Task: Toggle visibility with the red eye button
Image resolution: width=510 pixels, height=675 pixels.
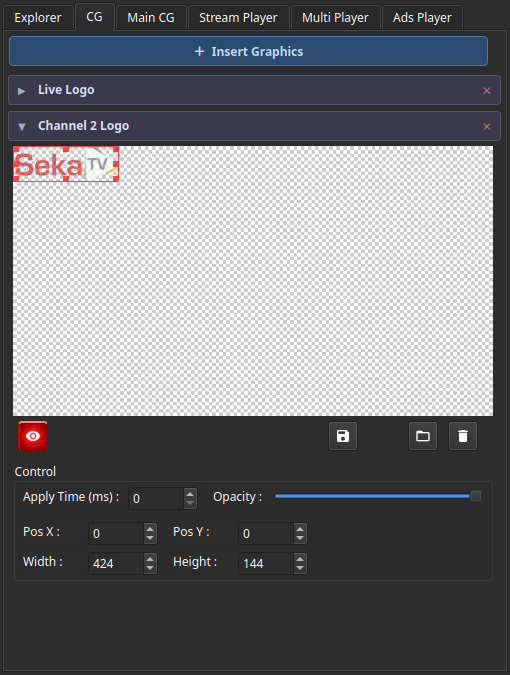Action: pos(33,436)
